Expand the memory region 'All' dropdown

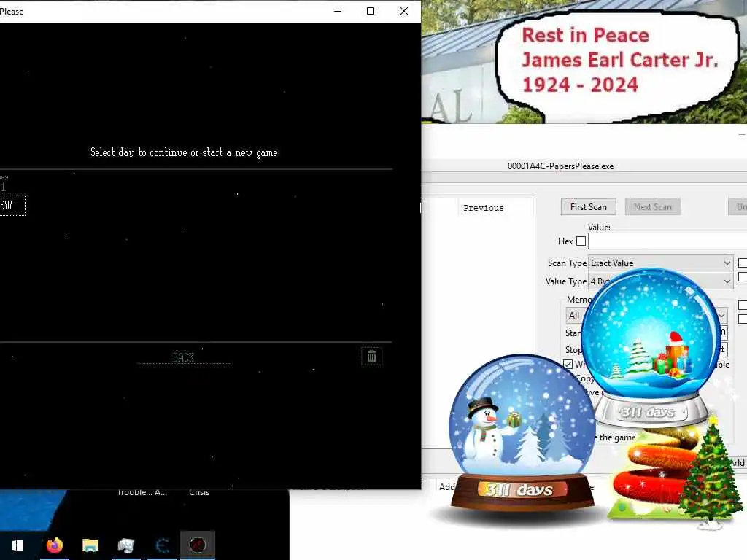(x=646, y=315)
